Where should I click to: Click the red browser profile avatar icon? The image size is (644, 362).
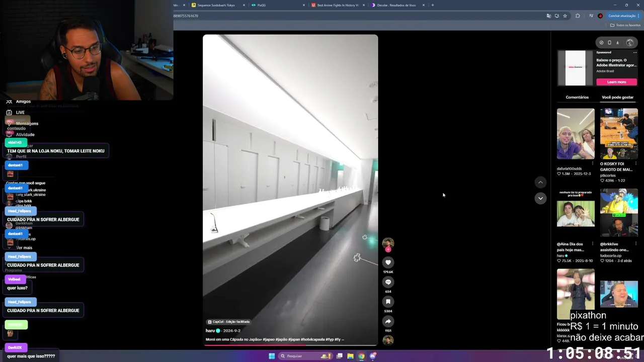click(x=600, y=16)
